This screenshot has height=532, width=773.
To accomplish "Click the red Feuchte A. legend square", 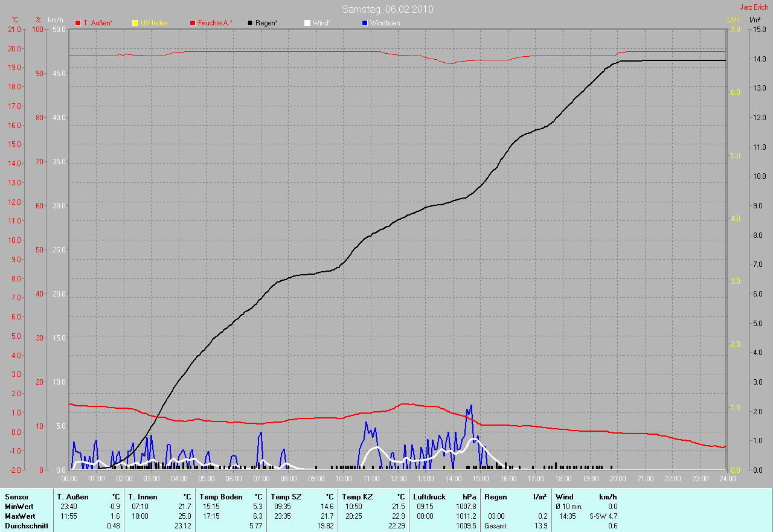I will tap(193, 23).
